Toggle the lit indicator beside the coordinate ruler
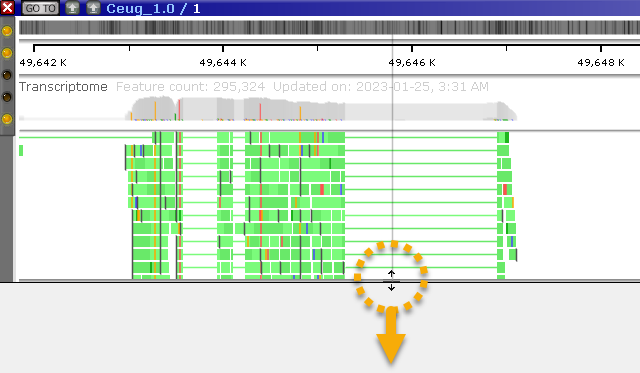The height and width of the screenshot is (373, 640). (7, 53)
